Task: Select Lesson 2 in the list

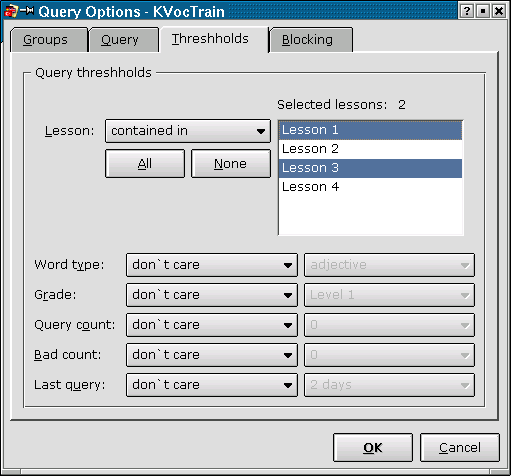Action: (x=370, y=149)
